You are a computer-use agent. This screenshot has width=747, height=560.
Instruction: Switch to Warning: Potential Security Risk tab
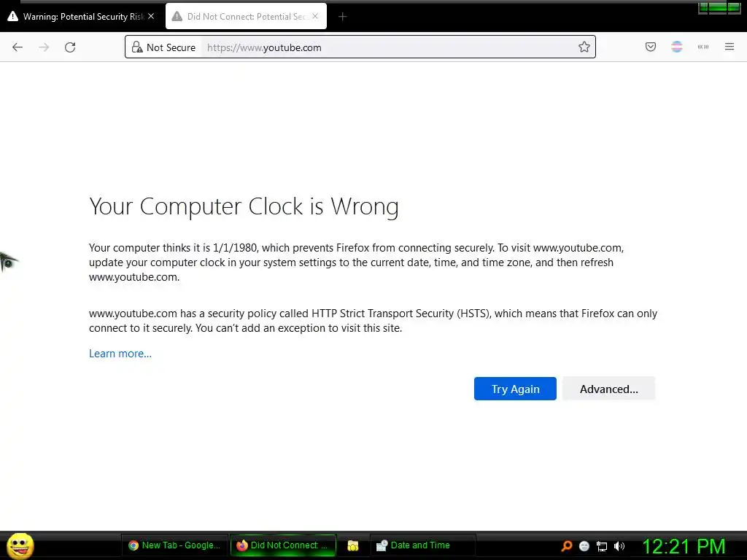pos(82,16)
